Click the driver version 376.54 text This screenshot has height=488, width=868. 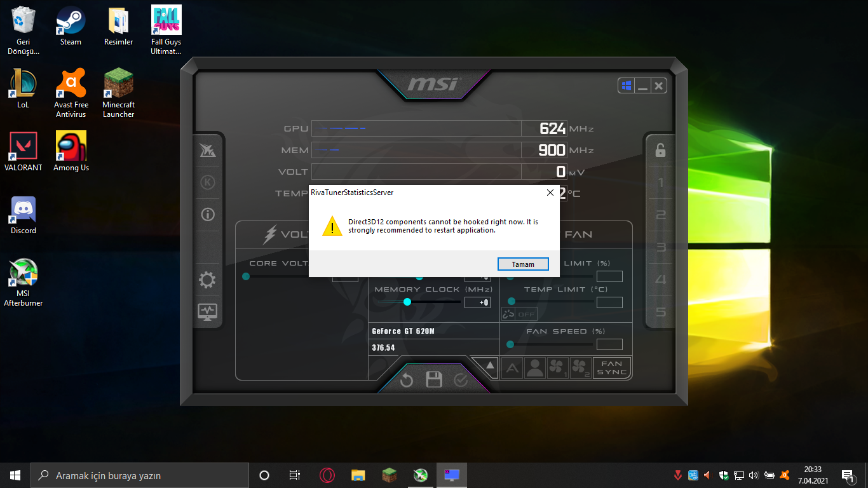coord(383,348)
